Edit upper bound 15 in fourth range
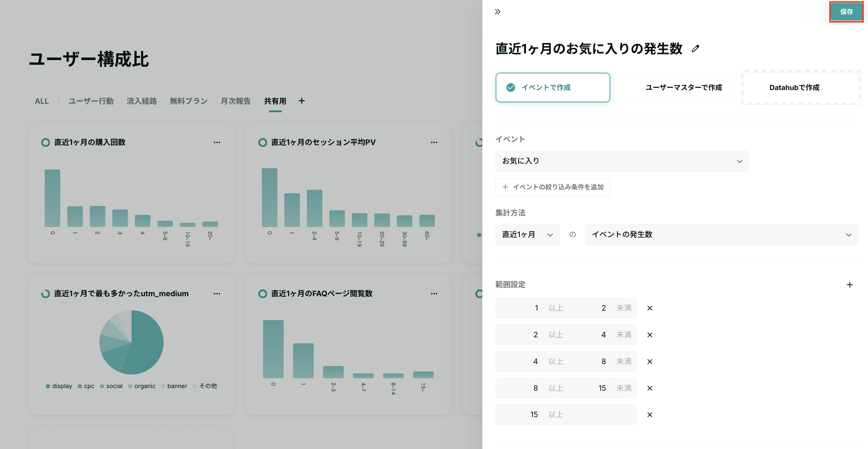This screenshot has height=449, width=868. pos(602,388)
